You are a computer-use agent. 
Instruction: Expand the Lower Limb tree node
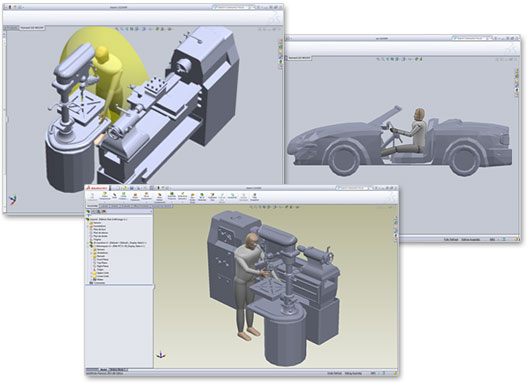point(91,276)
